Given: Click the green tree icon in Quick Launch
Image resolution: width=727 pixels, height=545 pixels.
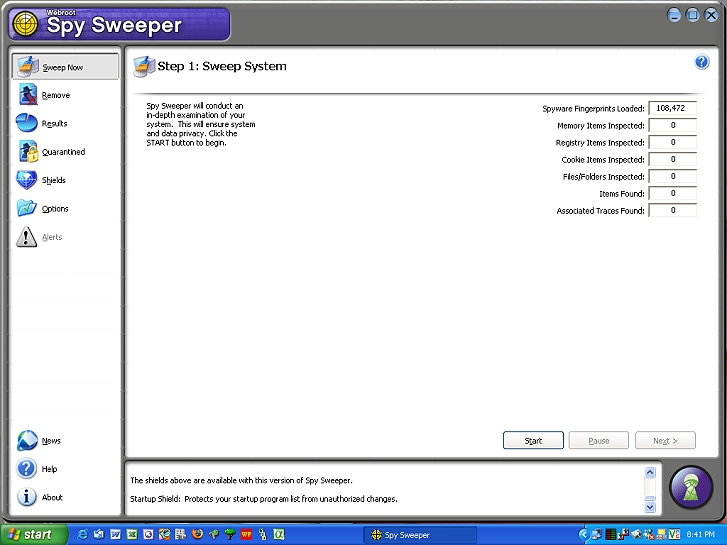Looking at the screenshot, I should pyautogui.click(x=230, y=534).
